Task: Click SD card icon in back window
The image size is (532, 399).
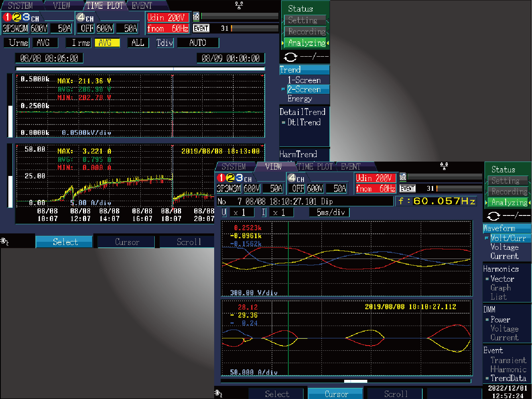Action: point(196,17)
